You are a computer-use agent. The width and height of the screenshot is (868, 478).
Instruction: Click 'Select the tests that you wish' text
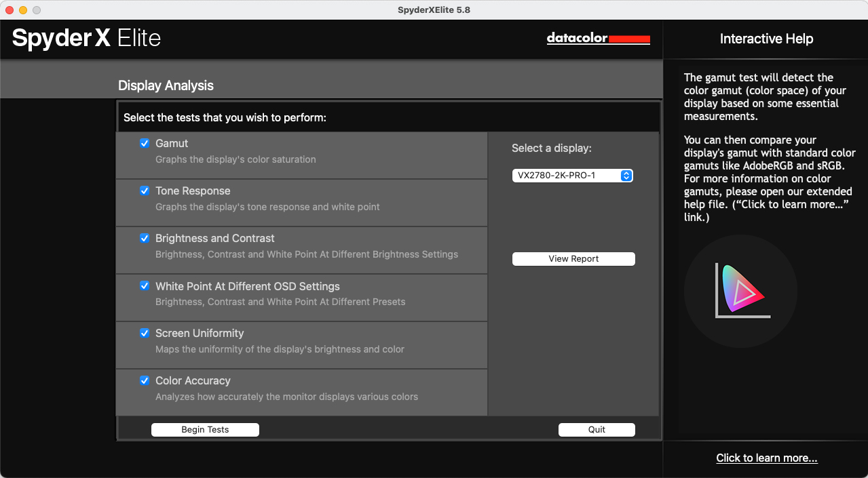(x=225, y=118)
